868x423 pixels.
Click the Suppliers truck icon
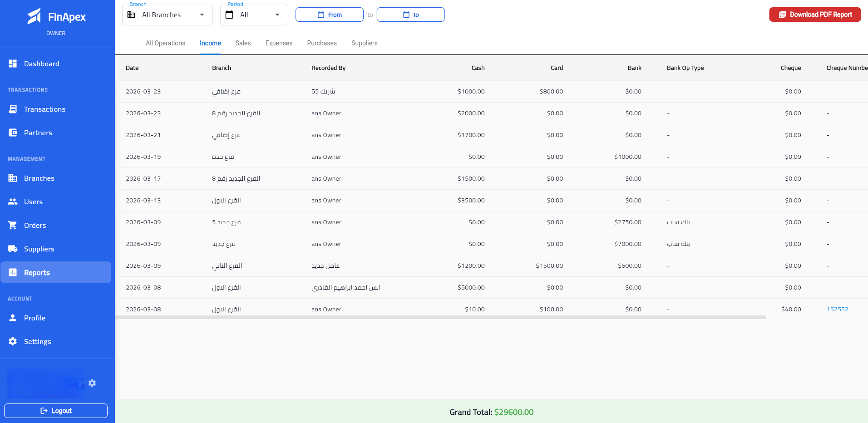(x=13, y=249)
